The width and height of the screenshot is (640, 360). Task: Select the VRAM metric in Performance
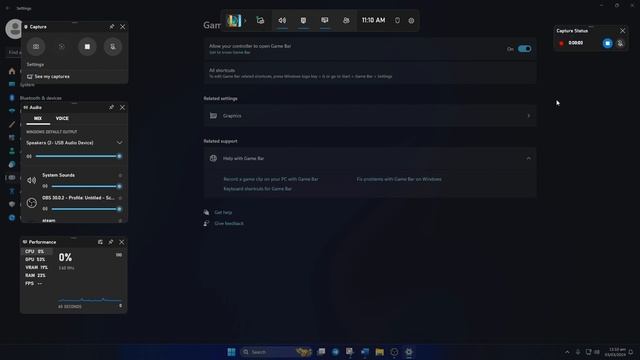point(36,267)
